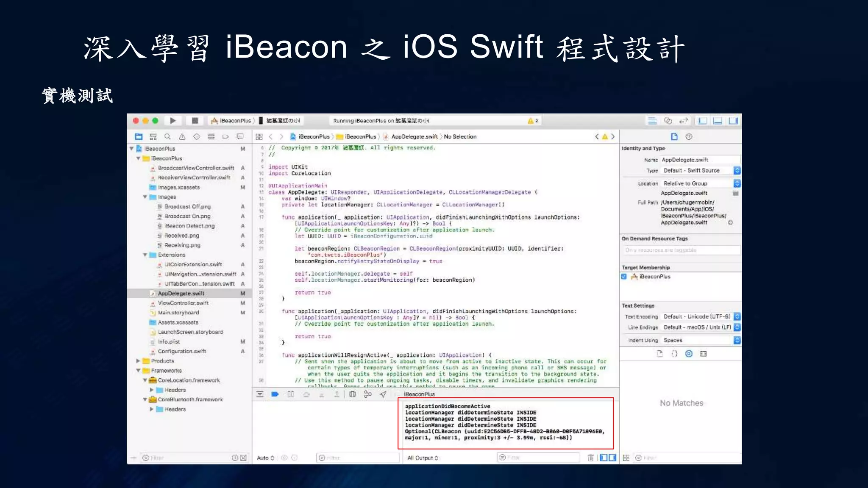Toggle the debug area visibility
The height and width of the screenshot is (488, 868).
tap(718, 121)
